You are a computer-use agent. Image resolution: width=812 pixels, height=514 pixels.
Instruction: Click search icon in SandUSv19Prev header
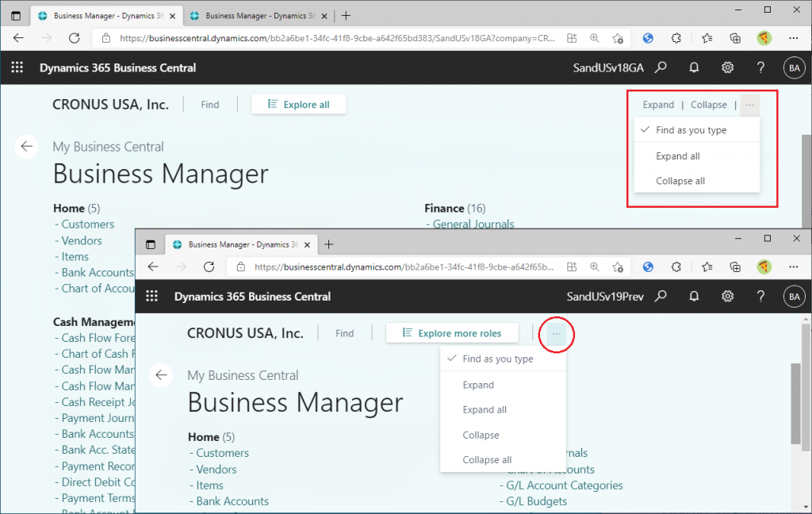tap(661, 296)
